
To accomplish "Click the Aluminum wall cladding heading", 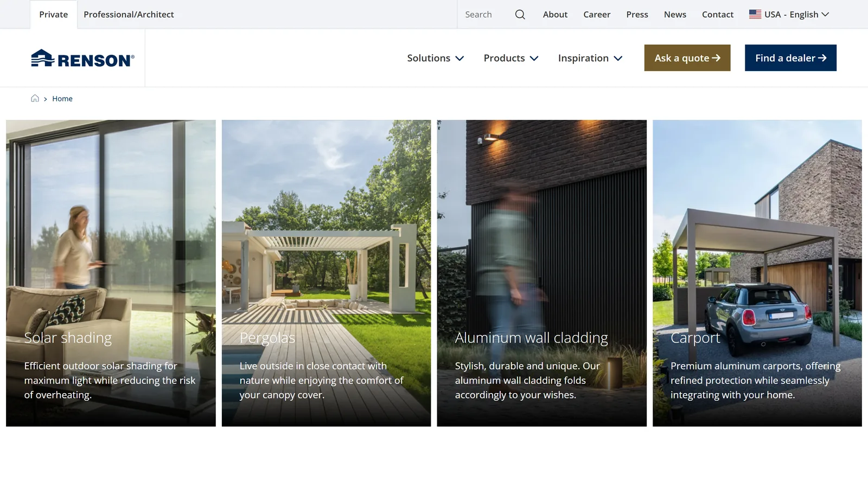I will point(531,338).
